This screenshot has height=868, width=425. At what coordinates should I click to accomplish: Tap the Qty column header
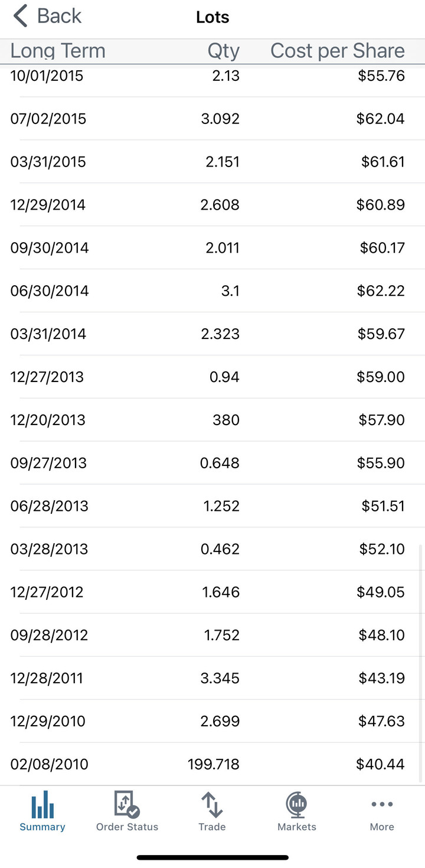tap(223, 51)
